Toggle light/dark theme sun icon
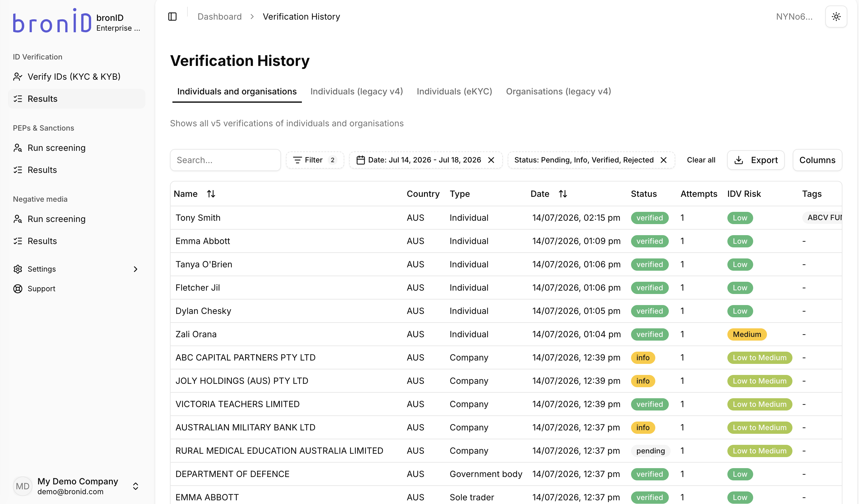This screenshot has width=859, height=504. (836, 16)
